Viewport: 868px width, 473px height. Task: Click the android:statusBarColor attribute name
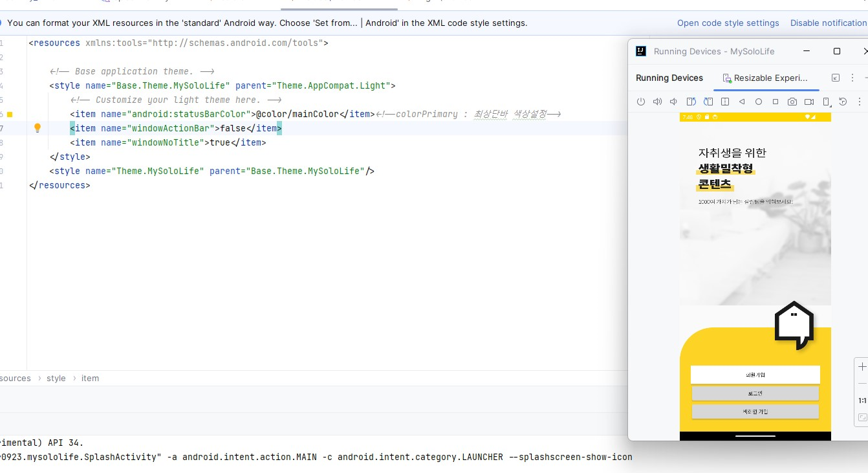point(189,114)
